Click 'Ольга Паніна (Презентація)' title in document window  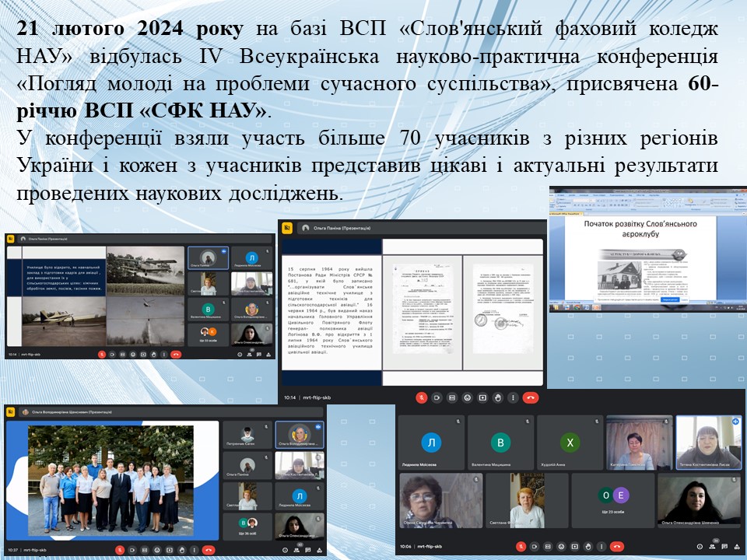[342, 228]
